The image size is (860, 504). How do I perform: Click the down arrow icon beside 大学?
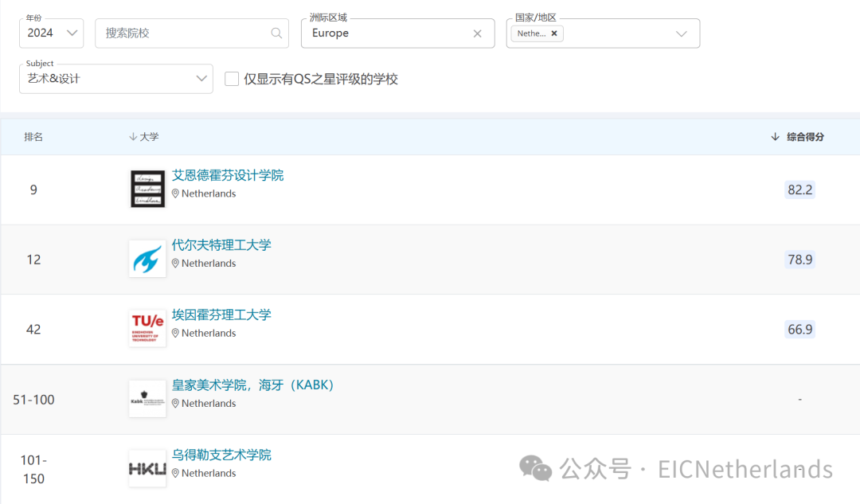coord(133,137)
